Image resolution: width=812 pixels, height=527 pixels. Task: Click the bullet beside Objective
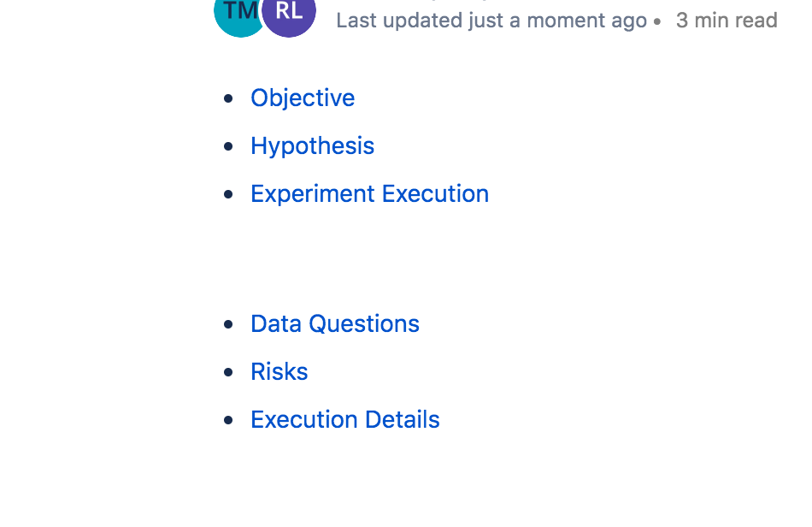[x=228, y=98]
